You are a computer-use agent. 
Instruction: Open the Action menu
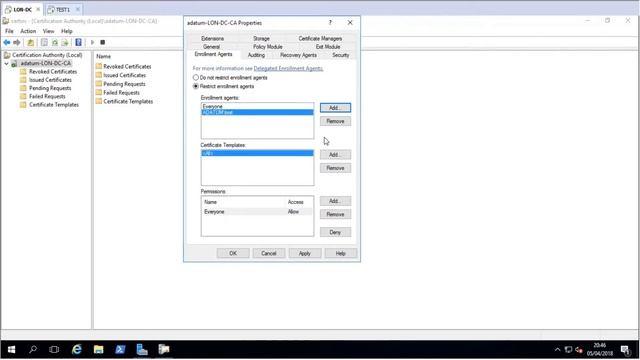(28, 31)
